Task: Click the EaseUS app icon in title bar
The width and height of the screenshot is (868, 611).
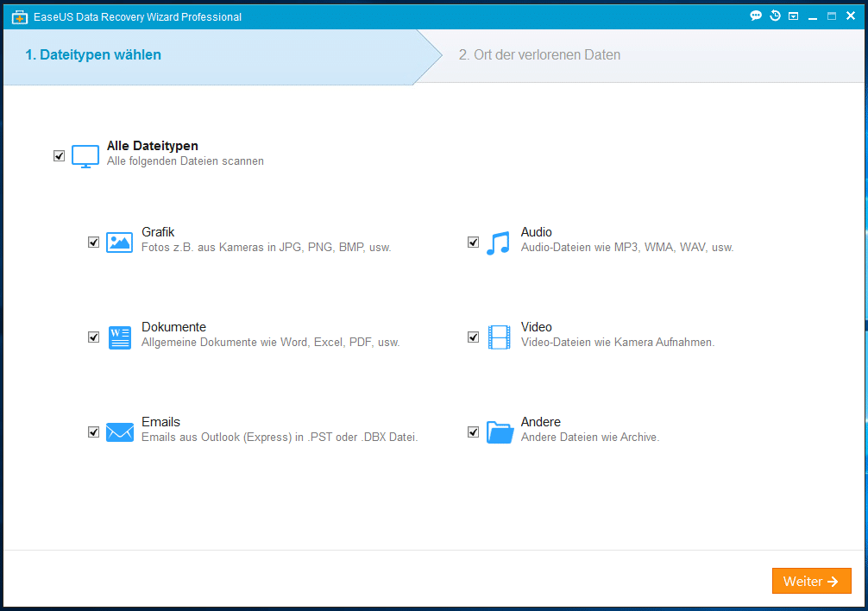Action: click(x=19, y=17)
